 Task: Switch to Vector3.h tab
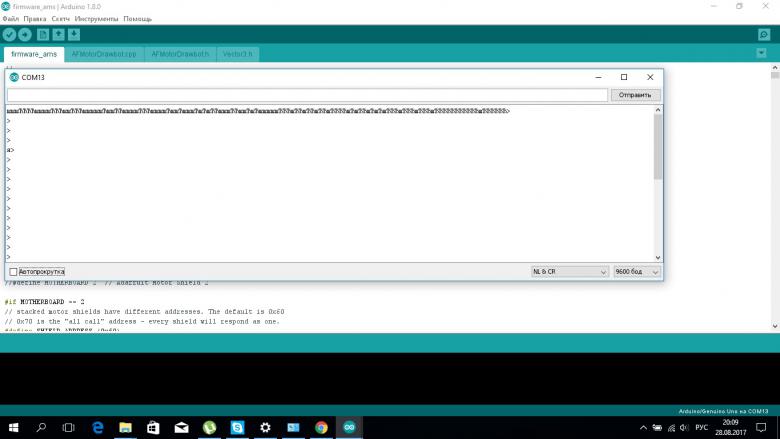pos(237,54)
